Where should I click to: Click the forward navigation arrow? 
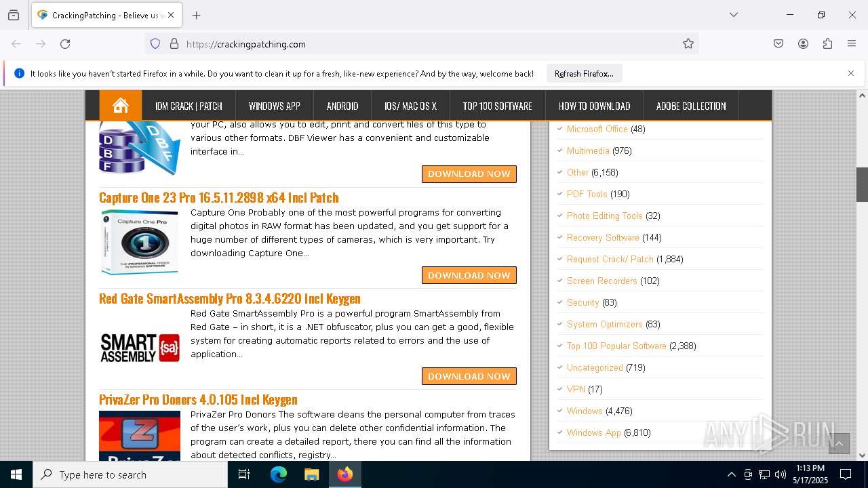point(41,44)
